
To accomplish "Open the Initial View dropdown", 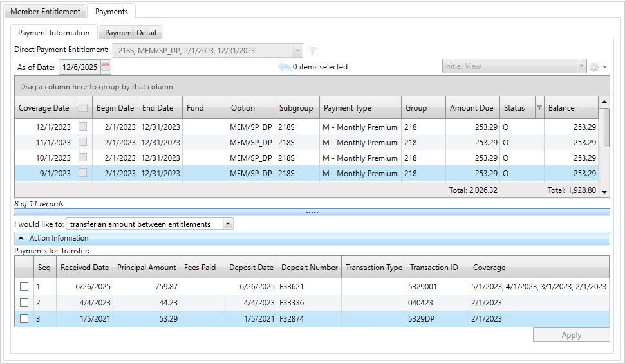I will (x=581, y=67).
